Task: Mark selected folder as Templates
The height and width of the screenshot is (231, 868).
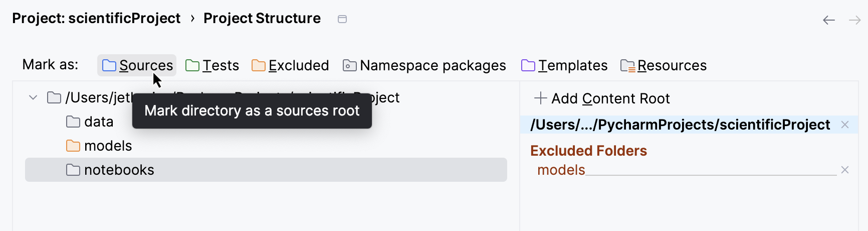Action: [564, 65]
